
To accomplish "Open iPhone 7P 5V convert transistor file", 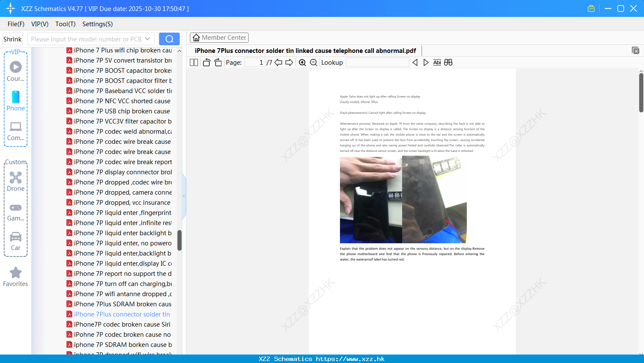I will (119, 60).
